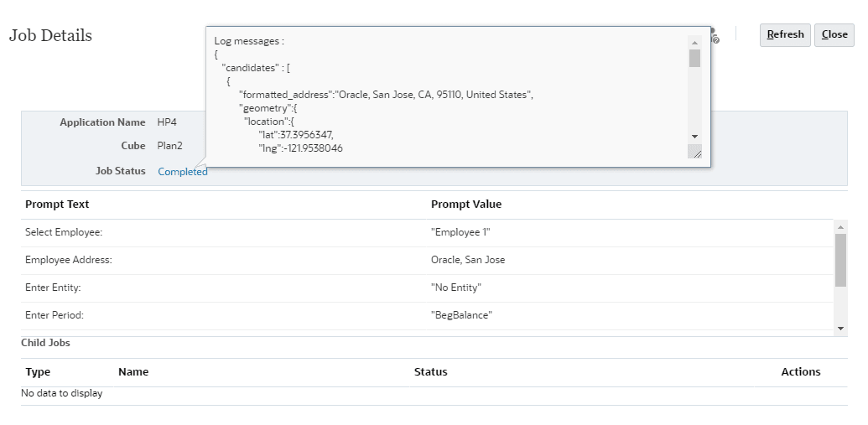Select the "Employee 1" prompt value cell
The height and width of the screenshot is (425, 868).
(460, 232)
